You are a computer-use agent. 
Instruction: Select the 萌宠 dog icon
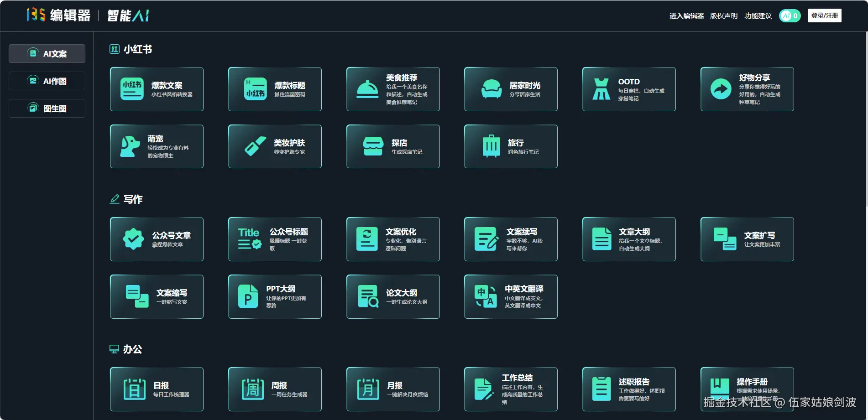pos(130,146)
